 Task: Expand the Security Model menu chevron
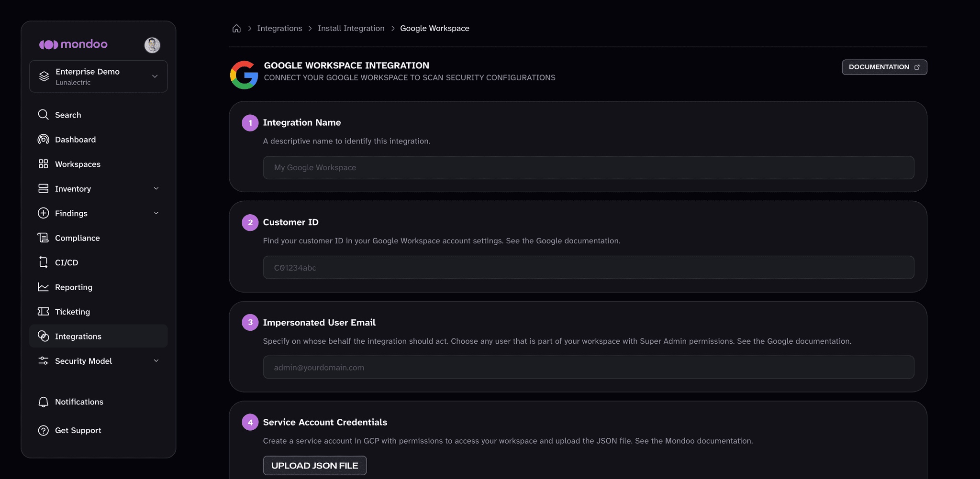pos(156,361)
